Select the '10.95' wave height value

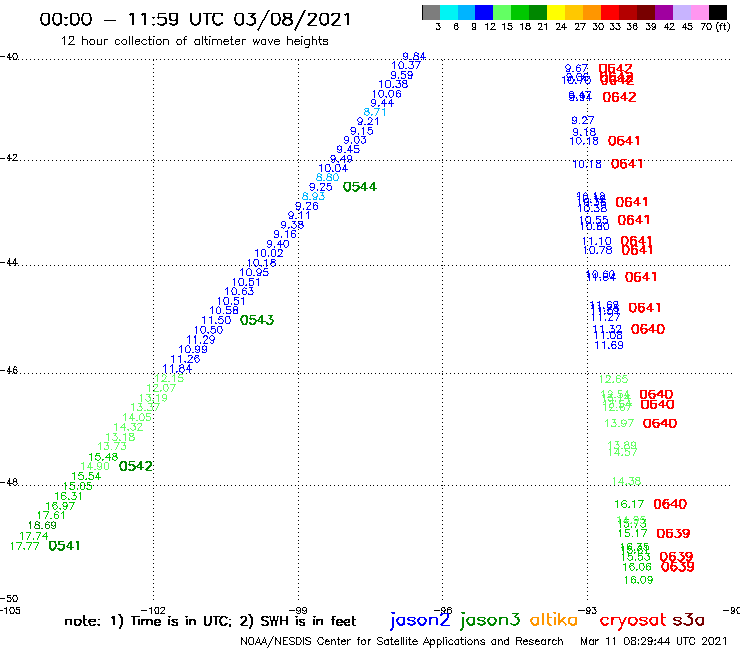pyautogui.click(x=254, y=272)
